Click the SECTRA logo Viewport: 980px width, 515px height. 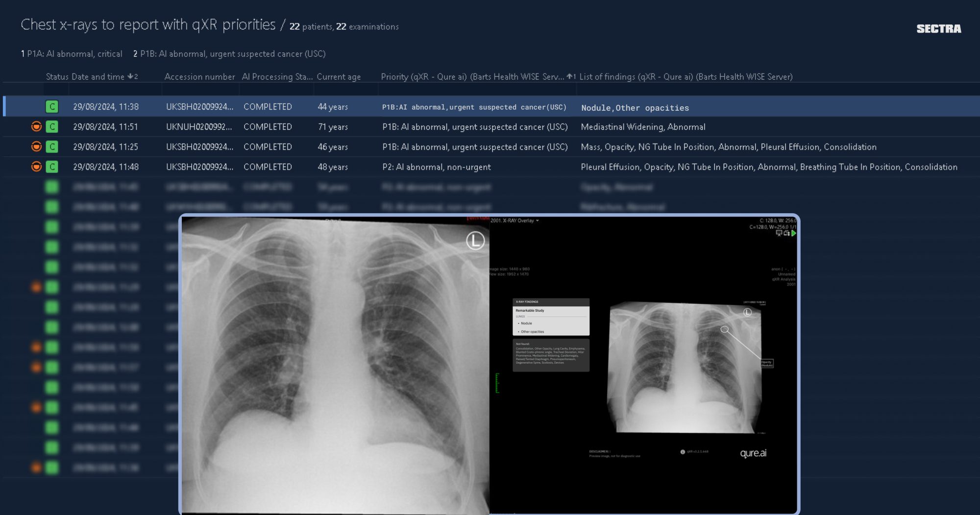click(x=939, y=28)
